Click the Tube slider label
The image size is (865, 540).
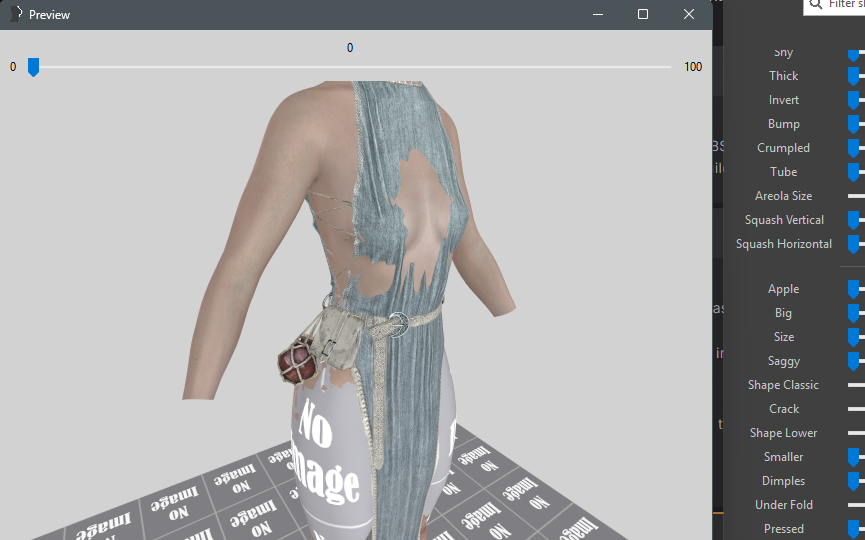click(783, 172)
